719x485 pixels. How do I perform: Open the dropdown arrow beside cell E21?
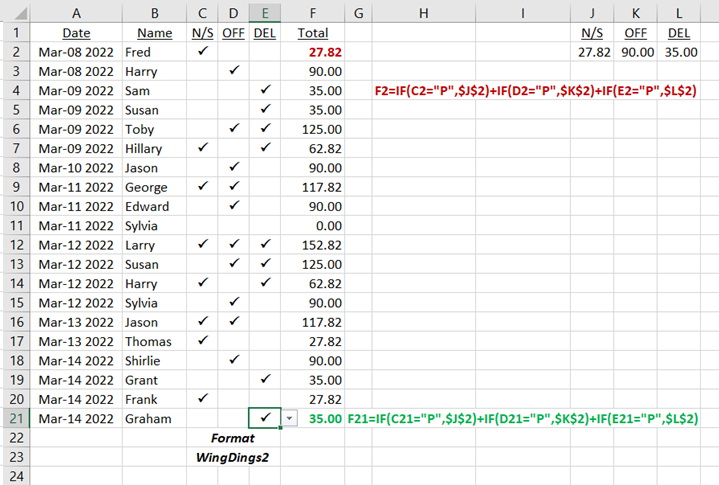[289, 419]
